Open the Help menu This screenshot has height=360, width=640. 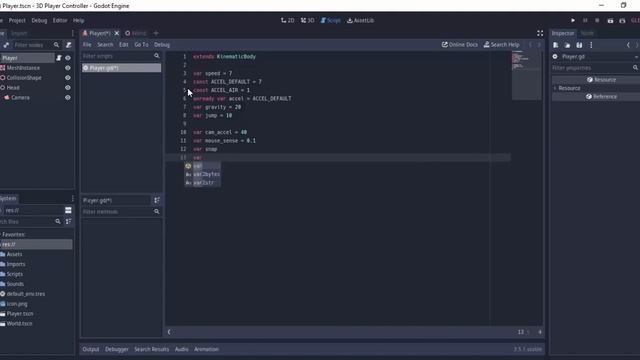pos(78,20)
